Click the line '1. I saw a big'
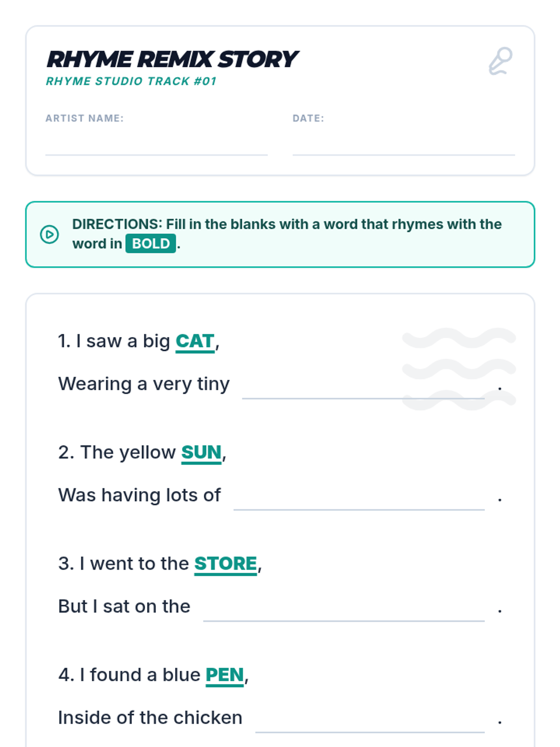 click(x=113, y=341)
